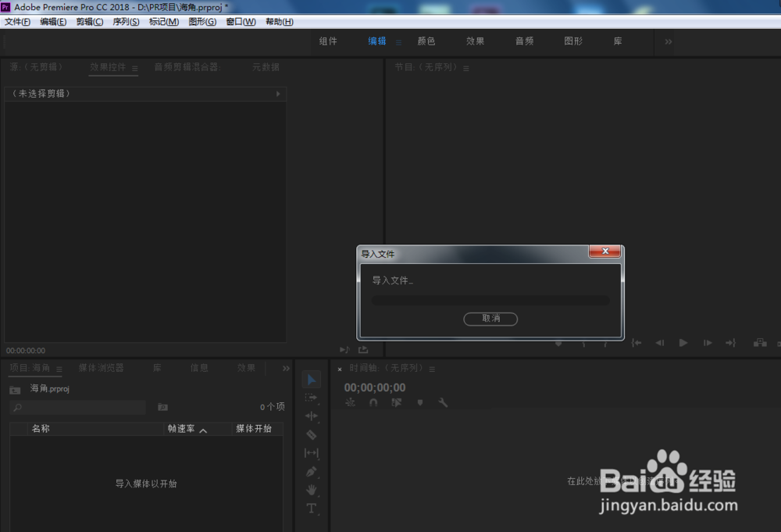Toggle Snap magnet in timeline
This screenshot has height=532, width=781.
click(x=373, y=402)
